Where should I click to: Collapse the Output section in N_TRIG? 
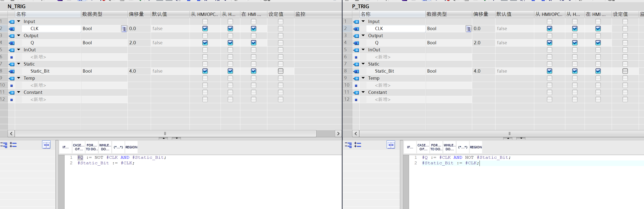pos(19,36)
